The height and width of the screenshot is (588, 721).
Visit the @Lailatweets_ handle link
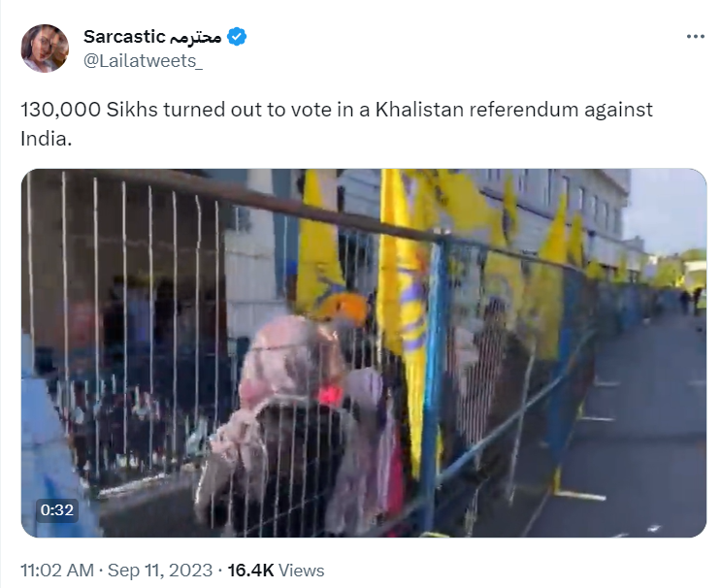[x=143, y=61]
